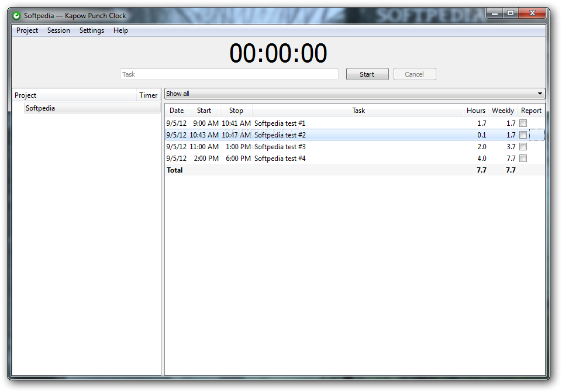Click the Task column header

(x=358, y=111)
